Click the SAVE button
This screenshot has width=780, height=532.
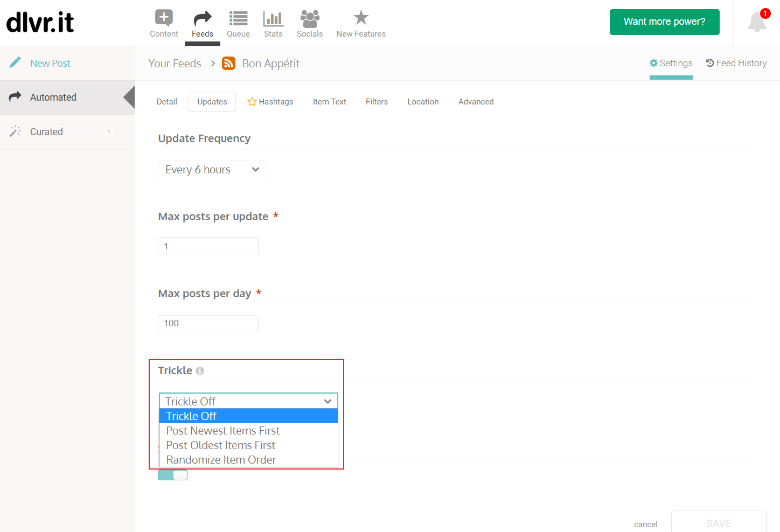coord(719,522)
